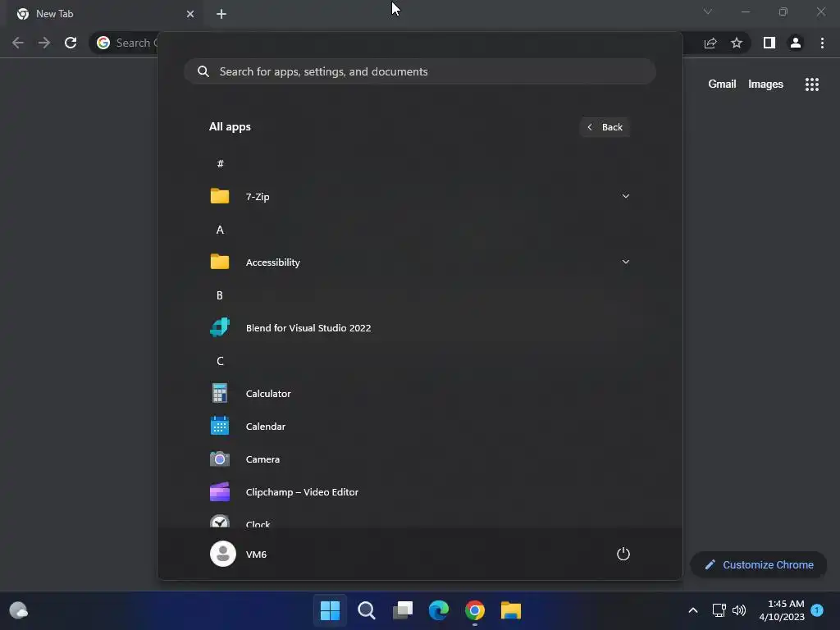The width and height of the screenshot is (840, 630).
Task: Go forward in Chrome
Action: click(x=44, y=43)
